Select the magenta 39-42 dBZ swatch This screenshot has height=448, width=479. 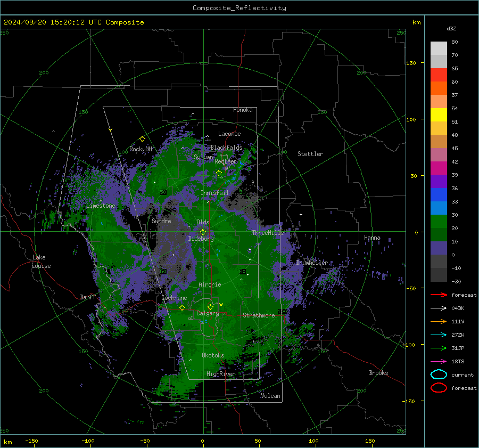(439, 168)
